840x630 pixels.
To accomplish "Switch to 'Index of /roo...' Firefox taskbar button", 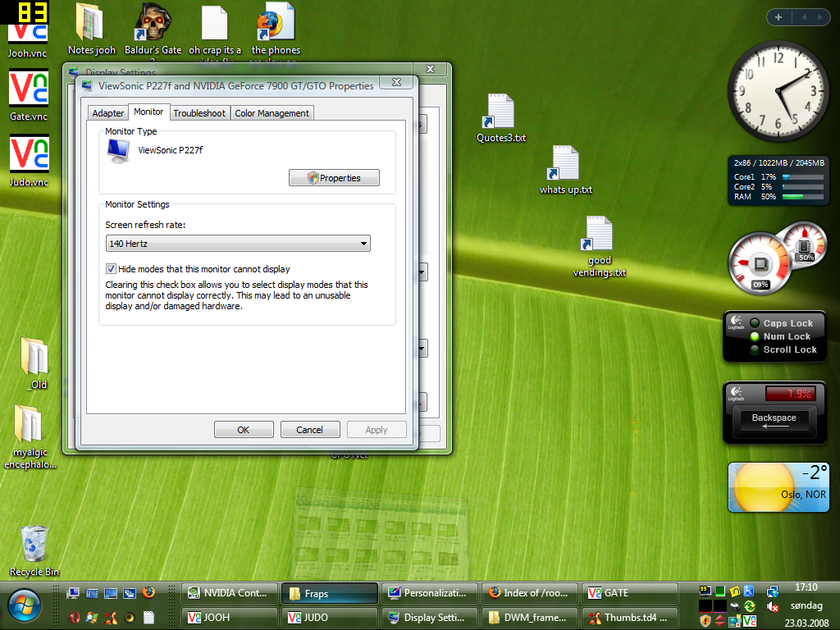I will (530, 593).
